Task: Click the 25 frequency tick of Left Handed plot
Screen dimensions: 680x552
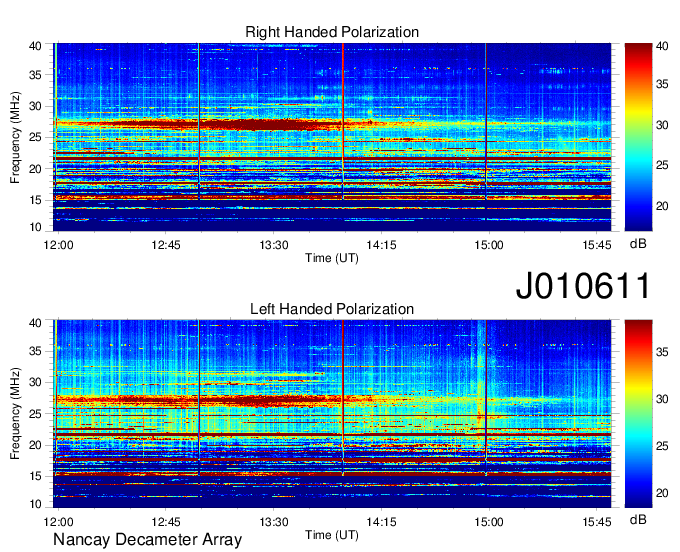Action: (x=35, y=414)
